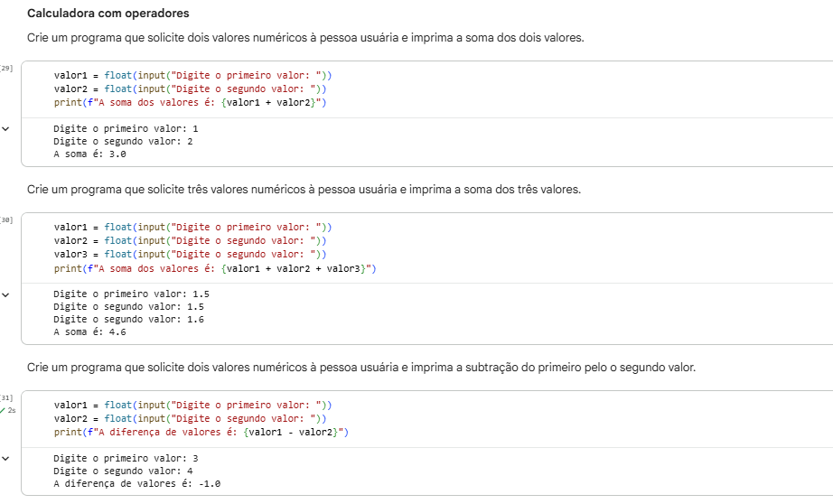Place cursor in the valor3 input line
This screenshot has width=833, height=504.
click(x=191, y=255)
